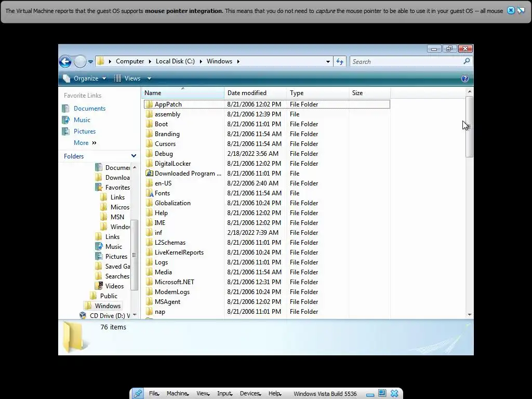532x399 pixels.
Task: Select Public in the folder tree
Action: tap(109, 296)
